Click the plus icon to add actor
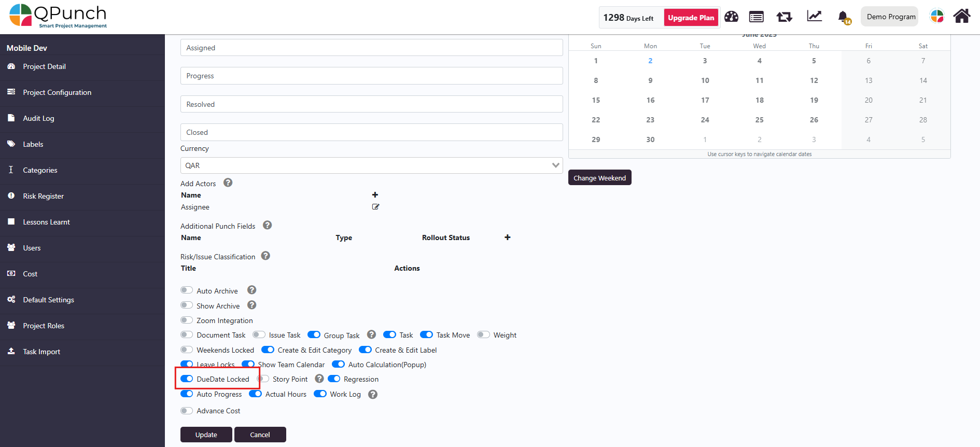The height and width of the screenshot is (447, 980). 375,195
